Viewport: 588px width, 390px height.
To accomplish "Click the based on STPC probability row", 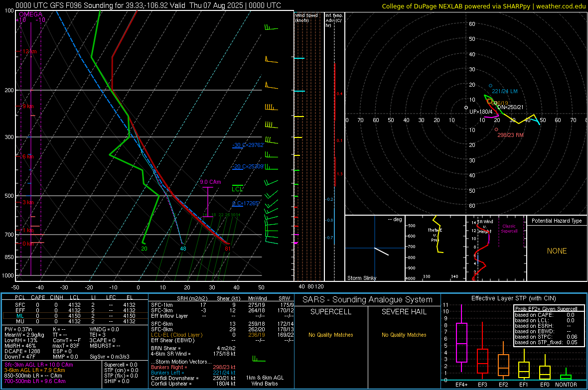I will (546, 337).
